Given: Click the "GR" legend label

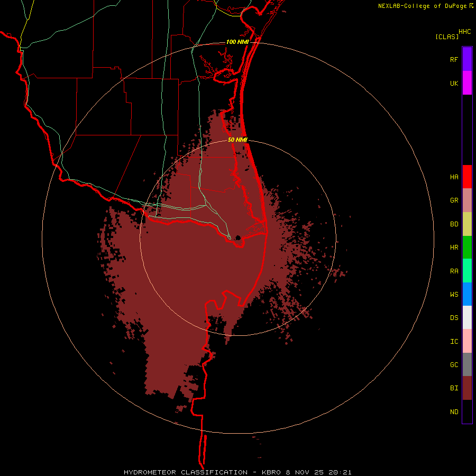Looking at the screenshot, I should click(x=454, y=200).
